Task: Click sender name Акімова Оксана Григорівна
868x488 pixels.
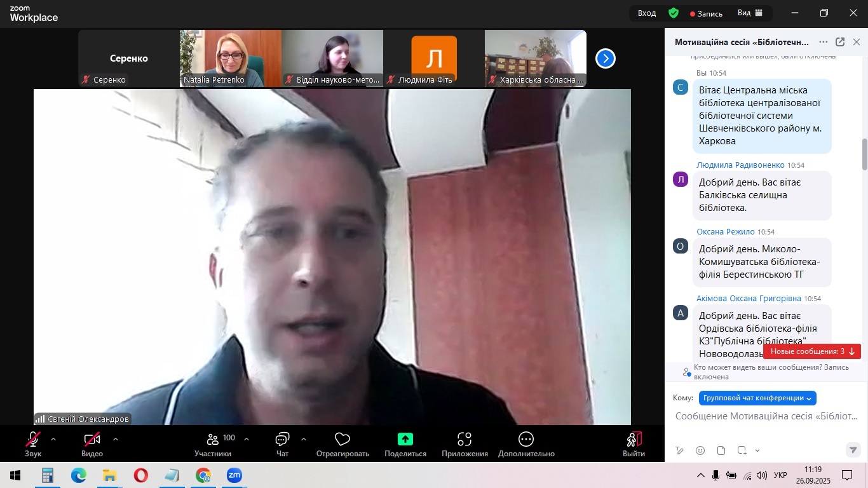Action: click(749, 299)
